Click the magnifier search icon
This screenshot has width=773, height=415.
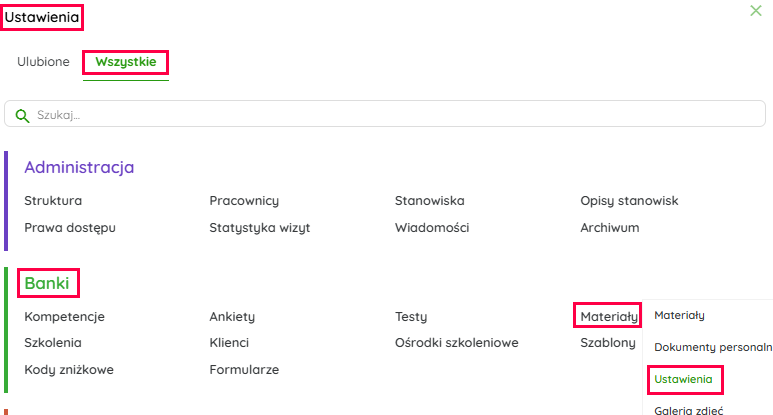click(x=22, y=115)
